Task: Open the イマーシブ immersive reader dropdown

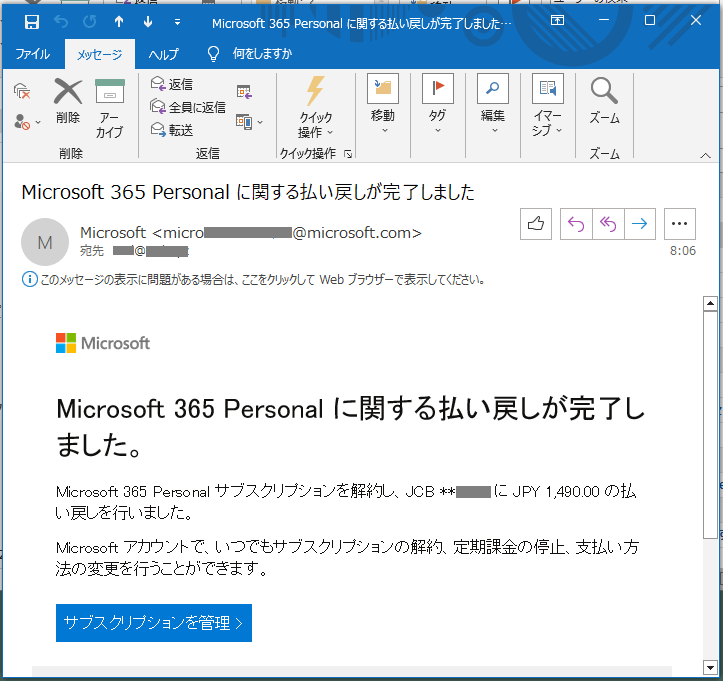Action: (547, 105)
